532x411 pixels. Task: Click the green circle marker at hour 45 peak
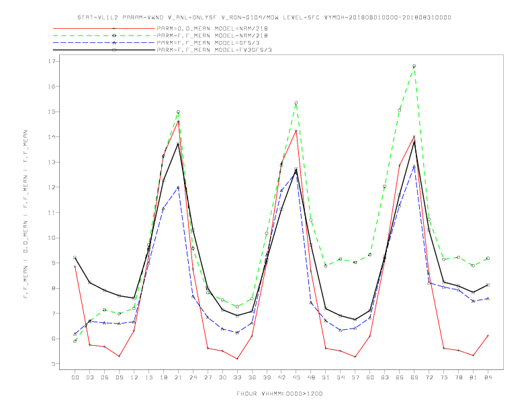point(296,103)
